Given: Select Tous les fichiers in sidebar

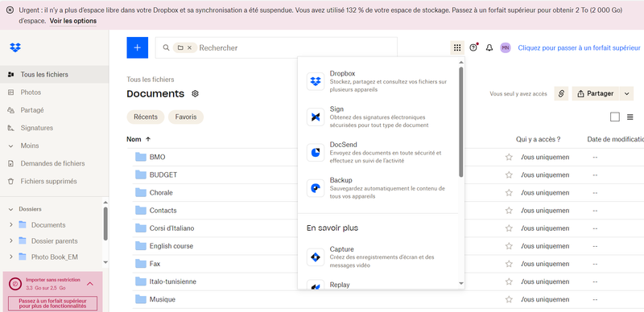Looking at the screenshot, I should pyautogui.click(x=54, y=74).
